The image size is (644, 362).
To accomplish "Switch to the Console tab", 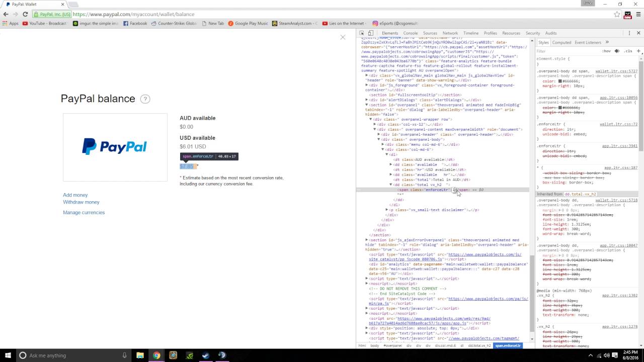I will point(411,33).
